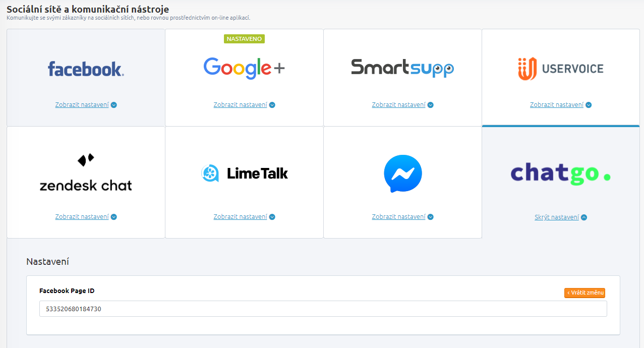644x348 pixels.
Task: Hide chatgo settings via Skrýt nastavení
Action: (557, 217)
